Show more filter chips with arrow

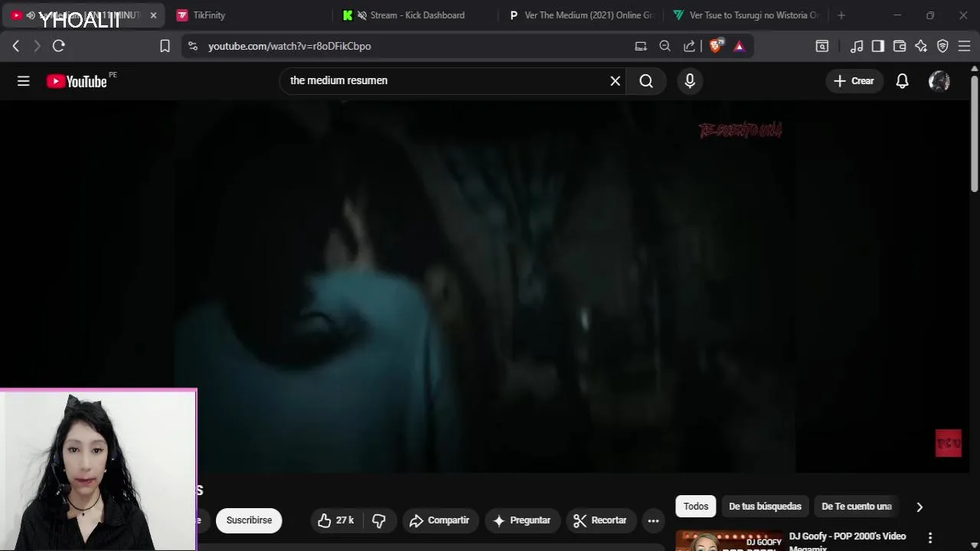tap(920, 506)
